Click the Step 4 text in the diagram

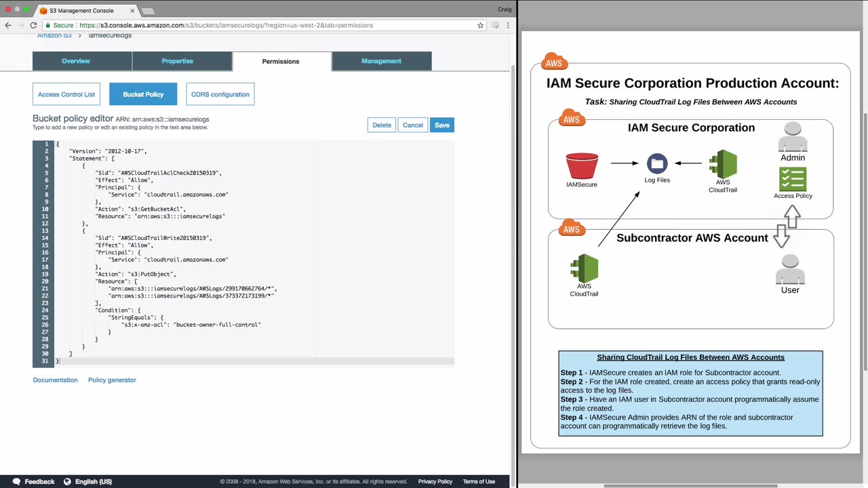pos(677,422)
